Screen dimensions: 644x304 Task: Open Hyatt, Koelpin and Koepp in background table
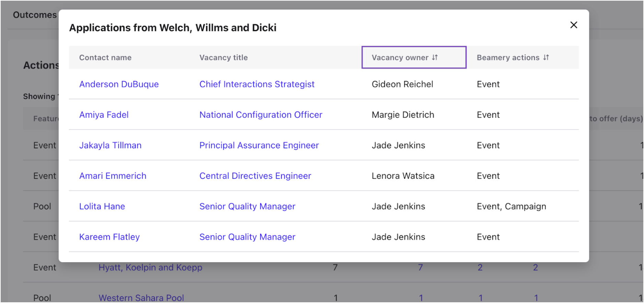[150, 268]
